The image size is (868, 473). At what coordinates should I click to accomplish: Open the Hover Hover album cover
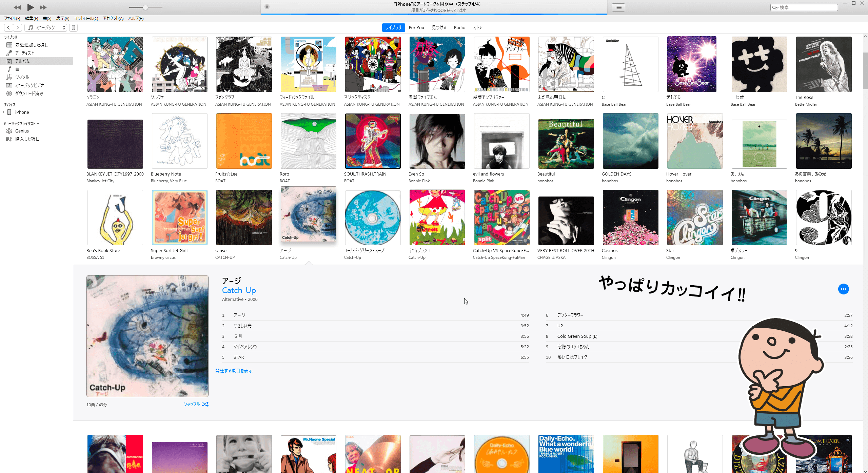pyautogui.click(x=695, y=141)
